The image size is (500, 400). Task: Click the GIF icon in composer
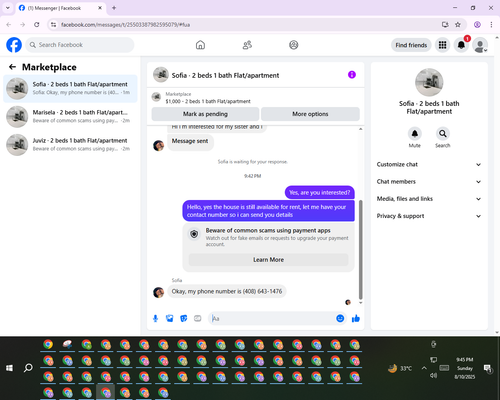pyautogui.click(x=198, y=319)
